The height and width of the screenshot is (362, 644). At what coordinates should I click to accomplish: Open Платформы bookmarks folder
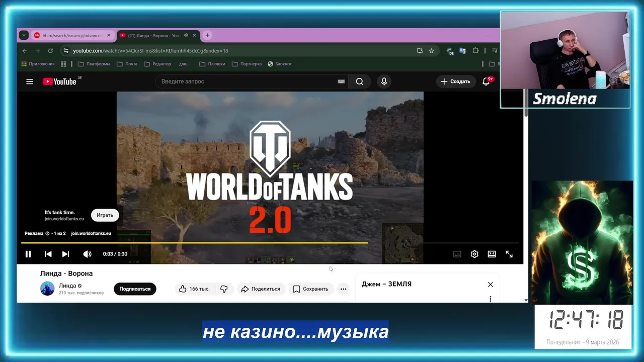(x=94, y=64)
